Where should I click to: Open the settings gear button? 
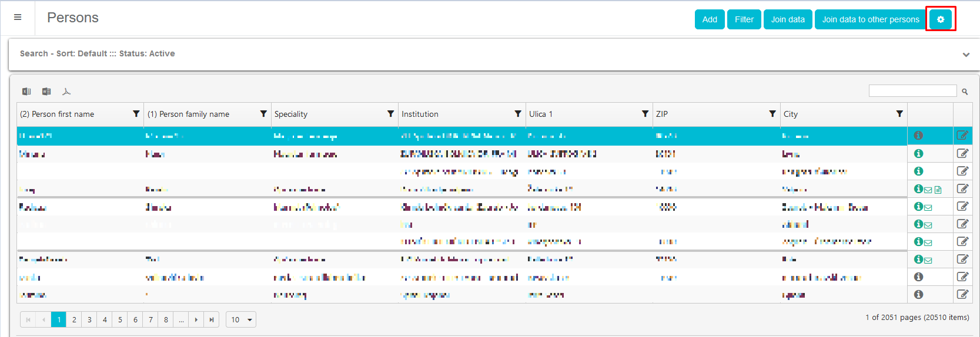coord(941,19)
